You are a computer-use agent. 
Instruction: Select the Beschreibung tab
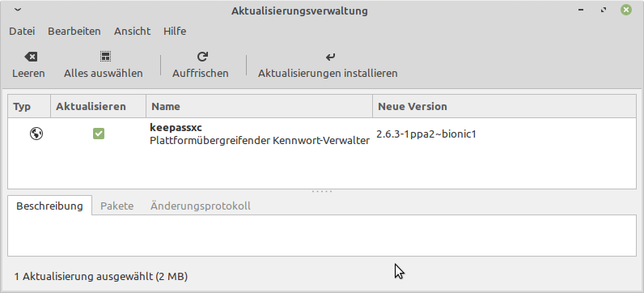click(x=49, y=206)
